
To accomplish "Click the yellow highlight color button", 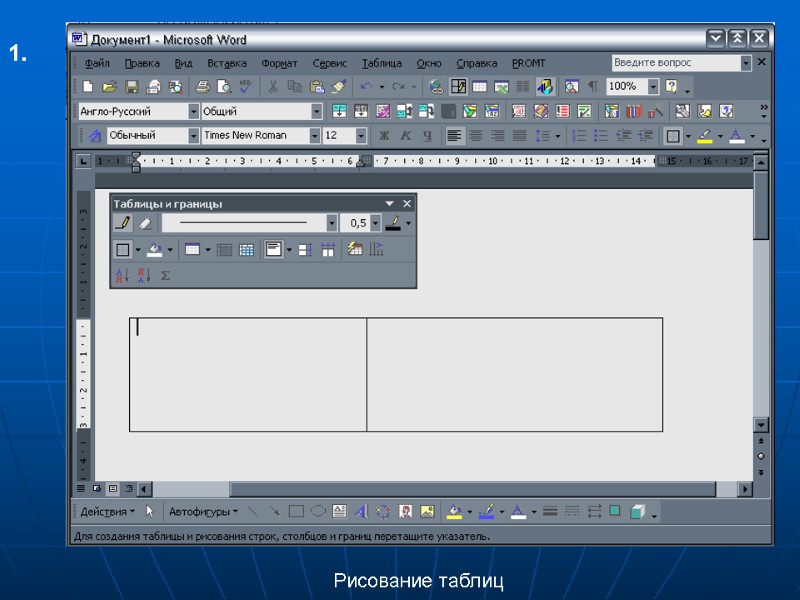I will (705, 136).
